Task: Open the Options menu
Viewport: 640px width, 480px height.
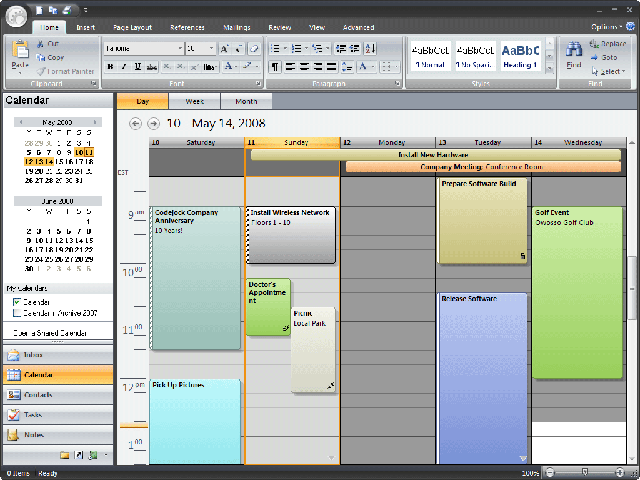Action: [x=606, y=27]
